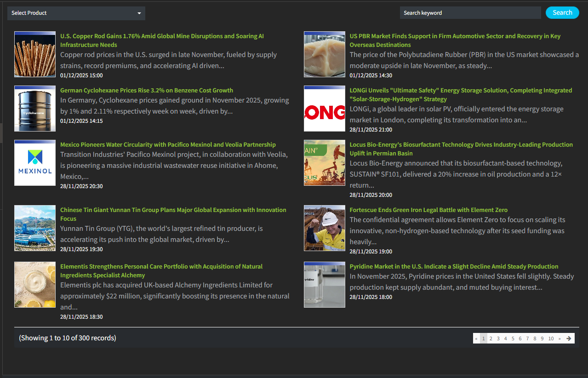The image size is (588, 378).
Task: Click the « previous pages pagination control
Action: point(476,338)
